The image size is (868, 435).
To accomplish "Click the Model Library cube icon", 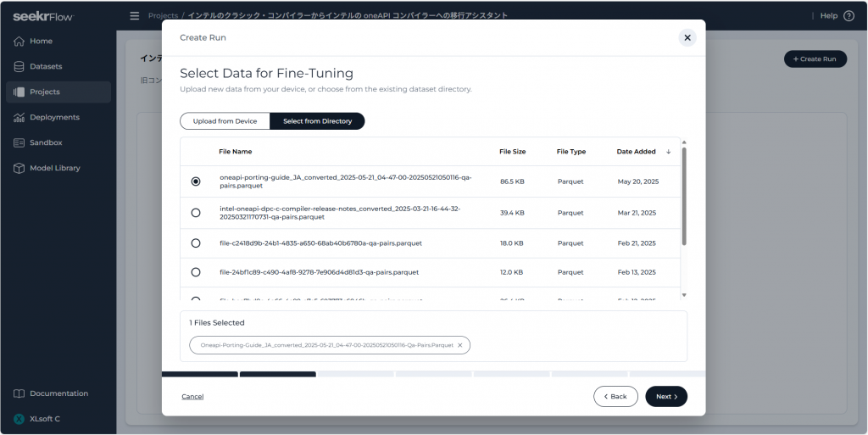I will pos(19,168).
